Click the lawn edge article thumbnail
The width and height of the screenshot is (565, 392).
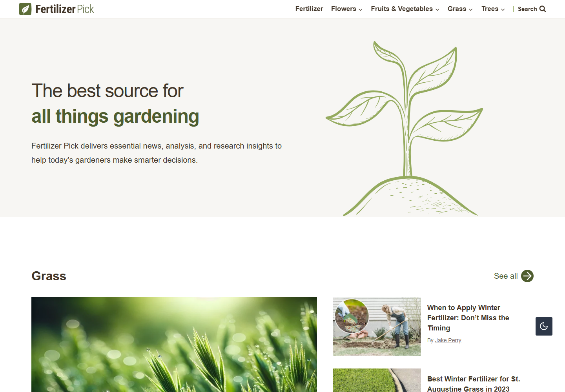[x=377, y=380]
